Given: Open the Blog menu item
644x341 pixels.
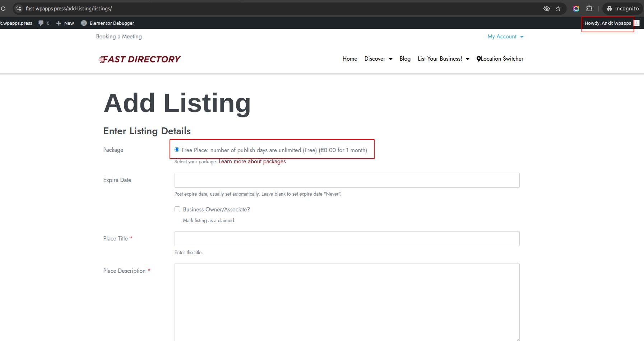Looking at the screenshot, I should (405, 59).
